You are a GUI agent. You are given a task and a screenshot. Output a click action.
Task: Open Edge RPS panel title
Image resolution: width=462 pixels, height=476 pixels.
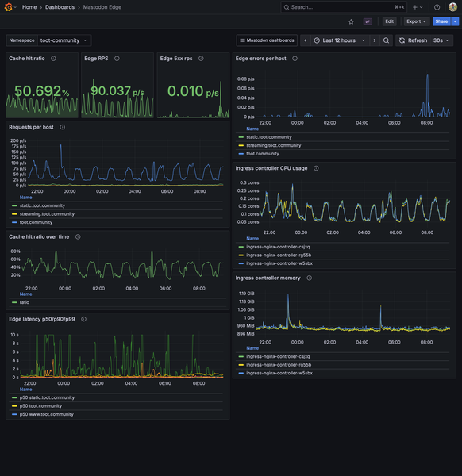click(96, 59)
